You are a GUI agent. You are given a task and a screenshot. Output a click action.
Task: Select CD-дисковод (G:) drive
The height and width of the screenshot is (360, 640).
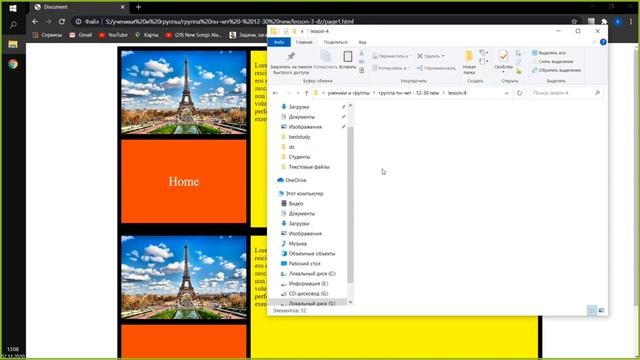(308, 293)
